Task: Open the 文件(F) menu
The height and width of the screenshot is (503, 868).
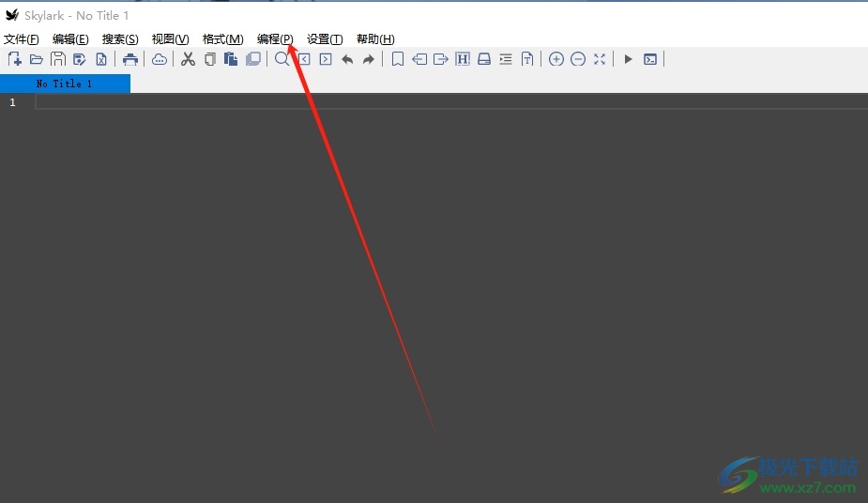Action: [21, 39]
